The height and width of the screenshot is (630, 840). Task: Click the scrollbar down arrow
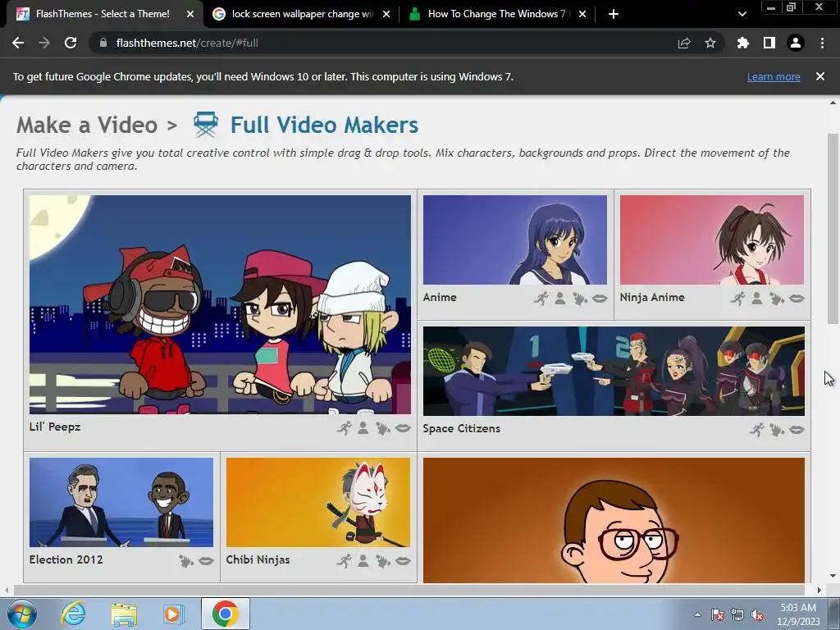point(833,576)
